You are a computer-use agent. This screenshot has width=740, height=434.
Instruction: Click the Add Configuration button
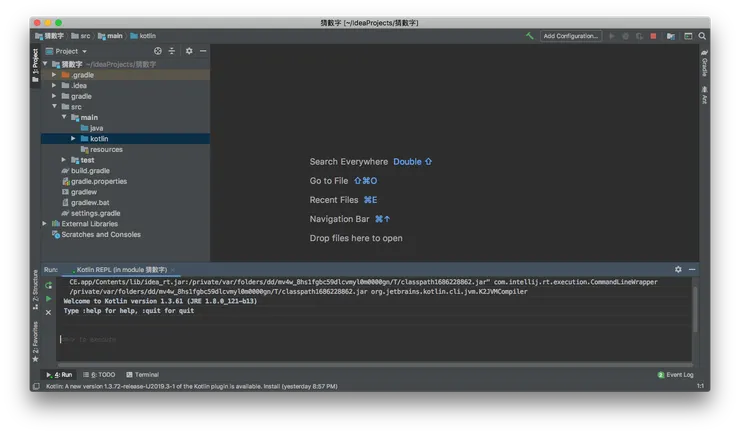tap(570, 36)
